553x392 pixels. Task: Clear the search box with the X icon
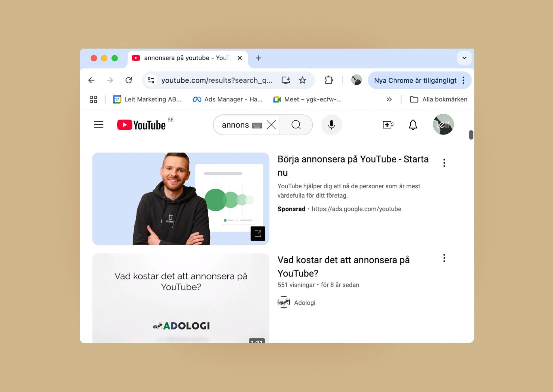coord(271,125)
